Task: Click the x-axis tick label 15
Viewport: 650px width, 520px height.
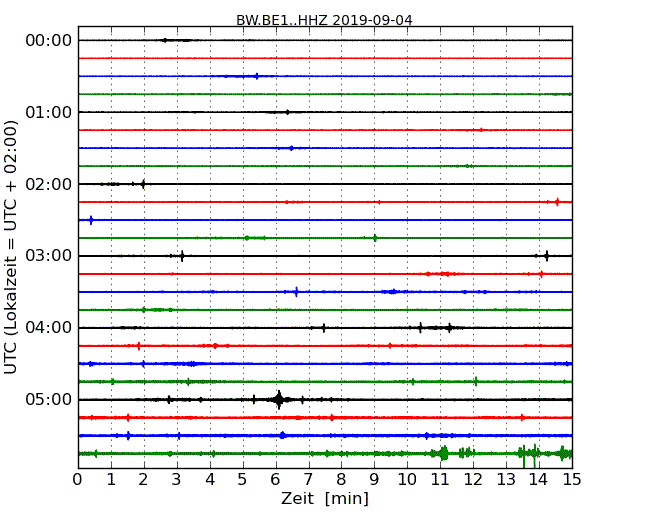Action: click(572, 480)
